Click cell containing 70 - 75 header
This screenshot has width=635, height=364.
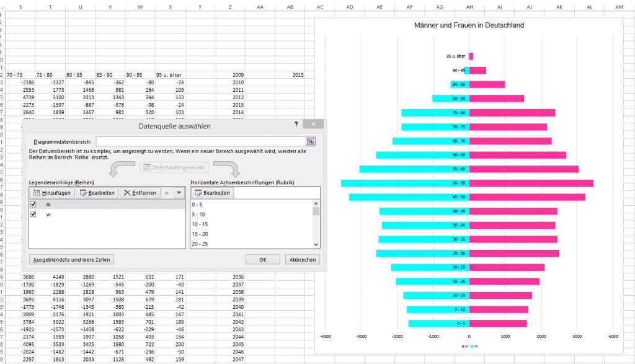point(20,75)
